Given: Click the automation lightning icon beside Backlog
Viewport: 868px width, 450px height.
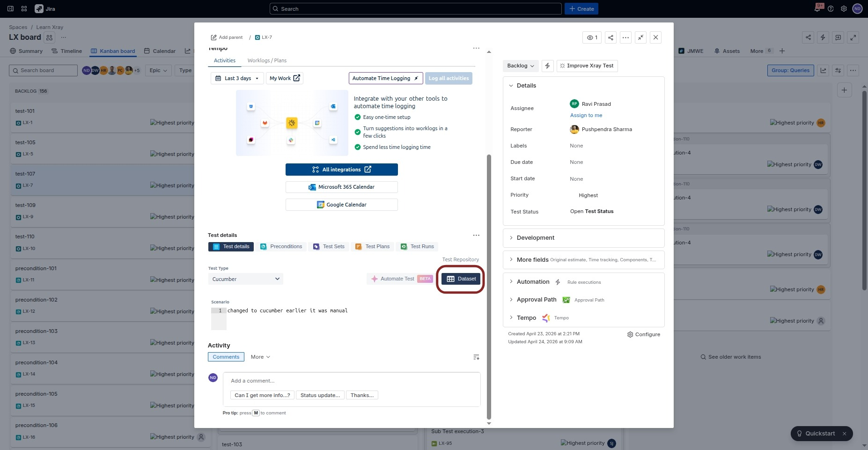Looking at the screenshot, I should (x=547, y=66).
